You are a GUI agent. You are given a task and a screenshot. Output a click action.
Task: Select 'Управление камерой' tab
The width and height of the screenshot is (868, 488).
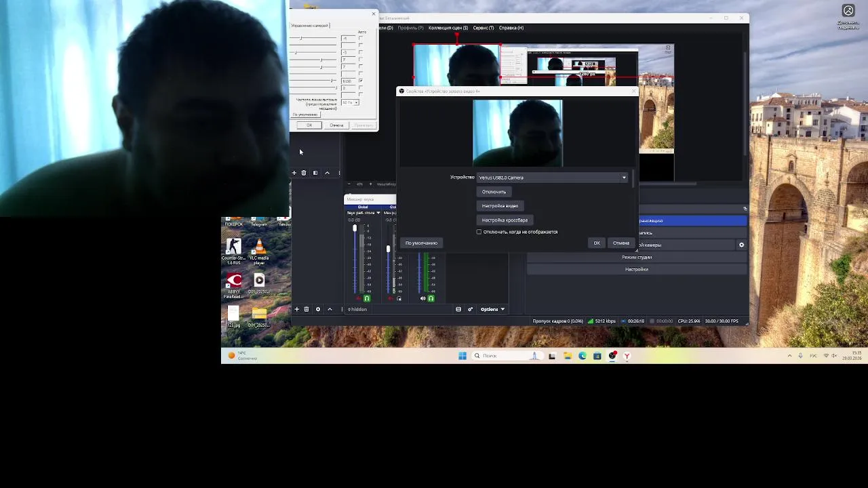click(x=310, y=26)
